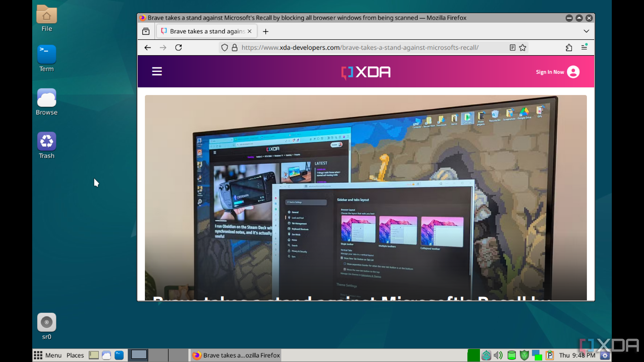This screenshot has width=644, height=362.
Task: Launch terminal from taskbar blue icon
Action: [119, 355]
